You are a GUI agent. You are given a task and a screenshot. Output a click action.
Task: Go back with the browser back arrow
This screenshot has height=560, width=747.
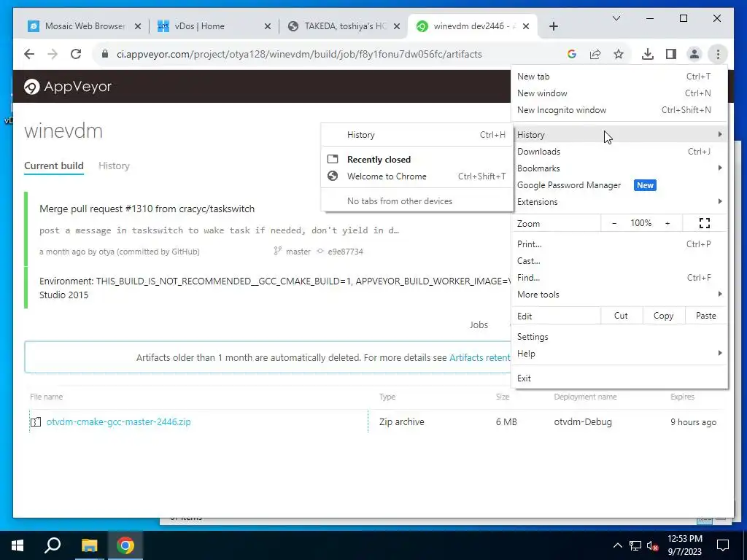29,54
